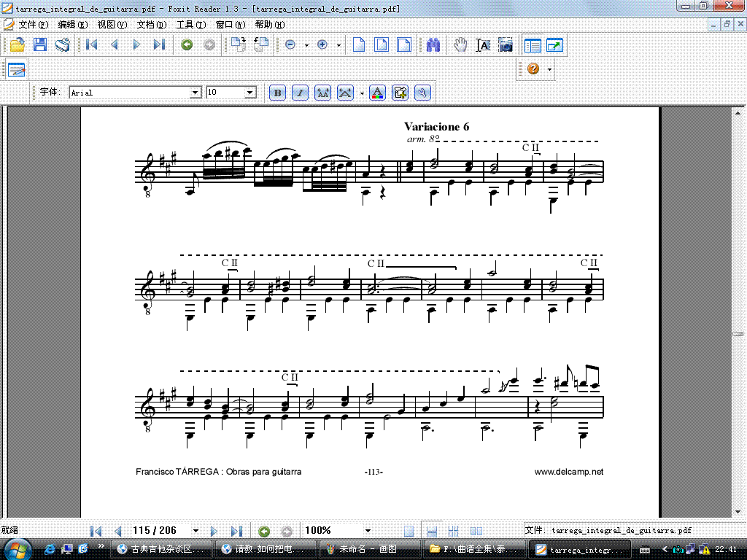Select the Hand tool
747x560 pixels.
[460, 44]
